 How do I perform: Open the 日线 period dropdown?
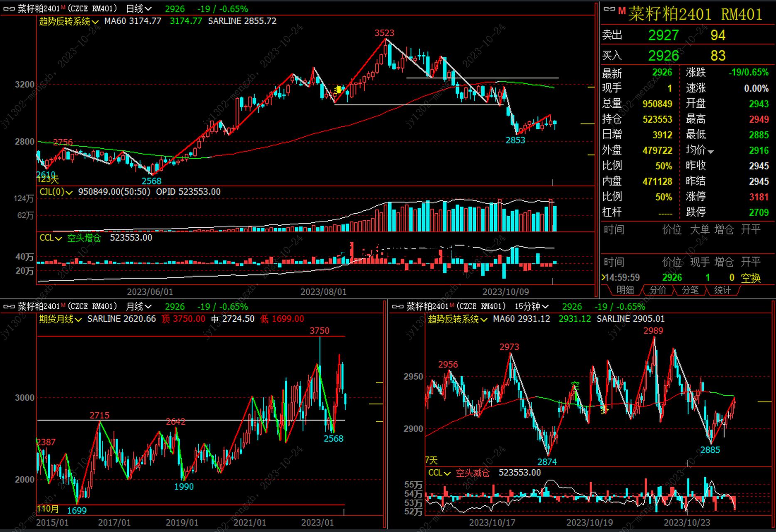coord(139,9)
